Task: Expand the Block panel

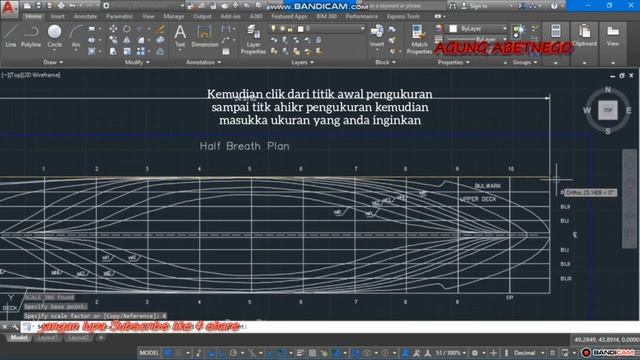Action: pos(385,62)
